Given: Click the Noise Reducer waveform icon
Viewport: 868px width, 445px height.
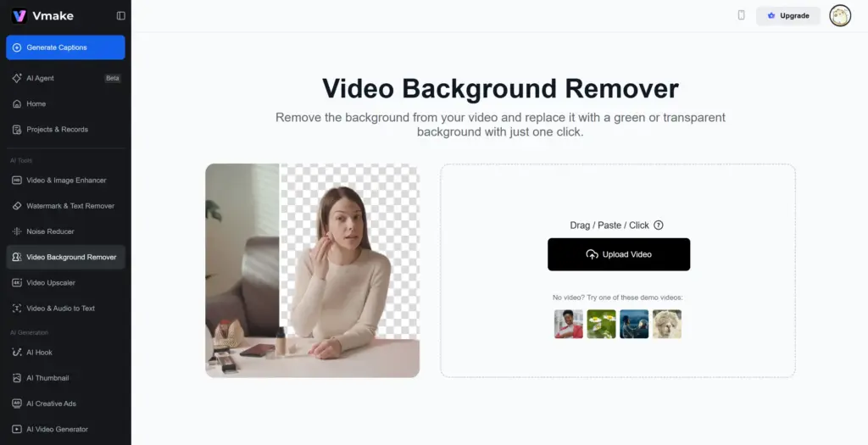Looking at the screenshot, I should coord(17,231).
